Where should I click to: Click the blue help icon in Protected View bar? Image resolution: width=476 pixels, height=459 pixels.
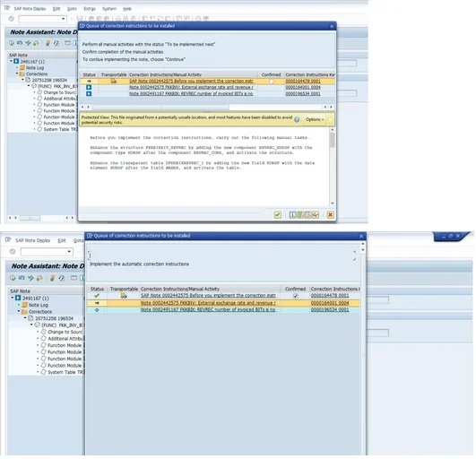pyautogui.click(x=298, y=120)
